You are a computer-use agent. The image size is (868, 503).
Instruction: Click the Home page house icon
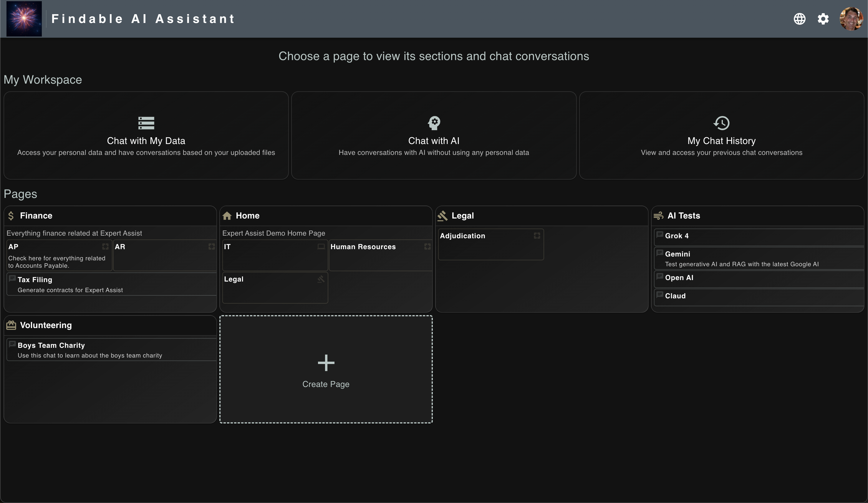click(x=227, y=216)
